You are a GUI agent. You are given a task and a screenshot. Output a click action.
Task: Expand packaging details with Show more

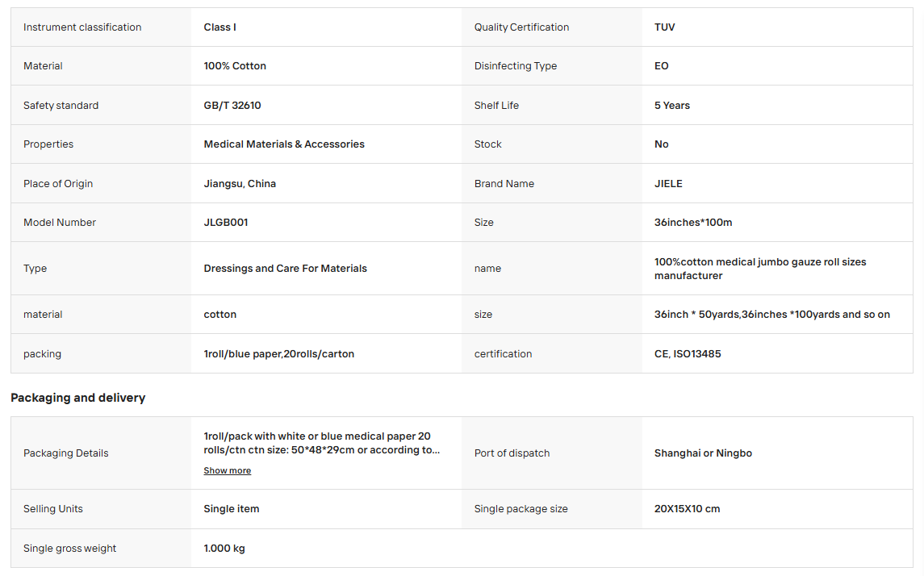click(x=227, y=470)
